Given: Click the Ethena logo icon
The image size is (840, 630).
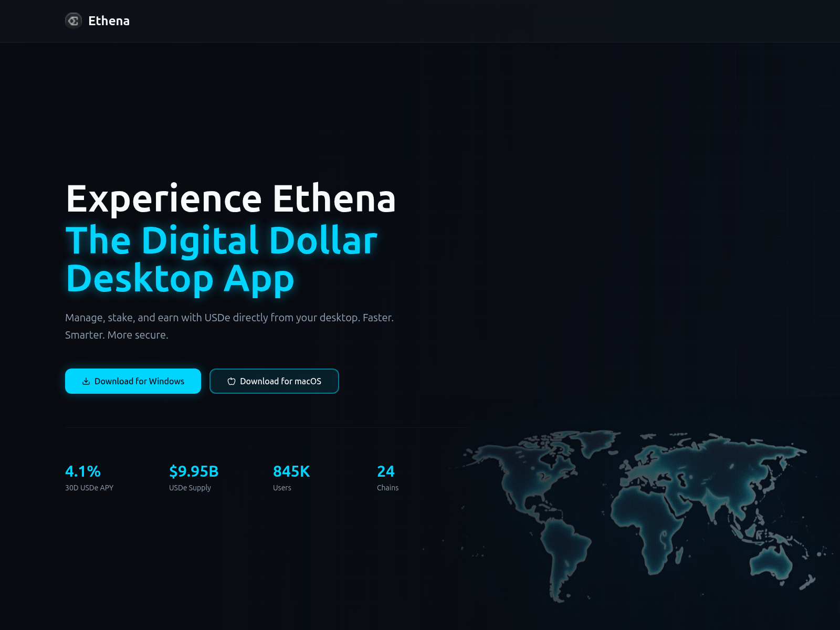Looking at the screenshot, I should (73, 20).
